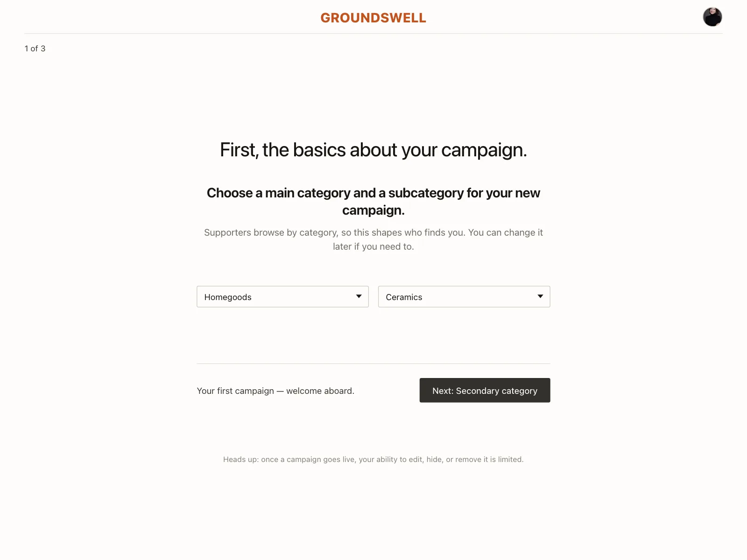Click the arrow on the Homegoods dropdown

point(359,296)
